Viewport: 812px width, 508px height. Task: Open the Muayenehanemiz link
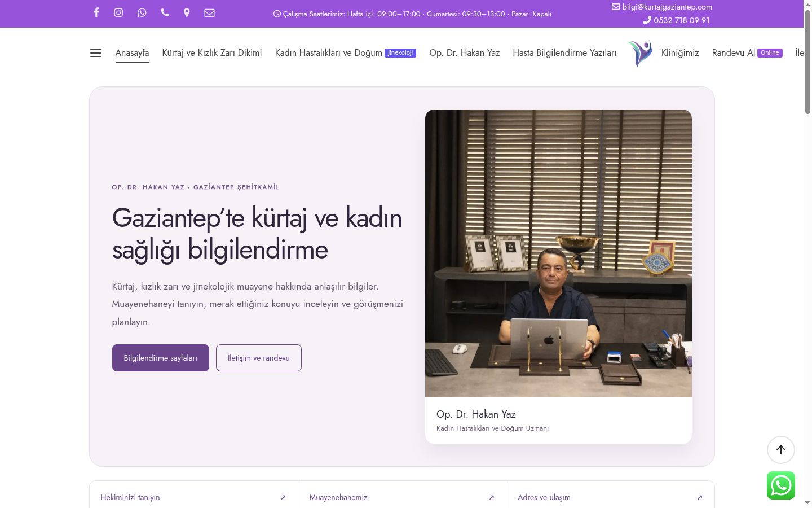point(402,497)
